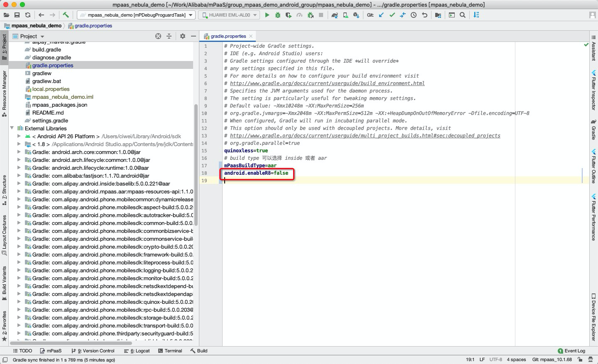Open AVD Manager device icon
The height and width of the screenshot is (364, 598).
(x=346, y=15)
